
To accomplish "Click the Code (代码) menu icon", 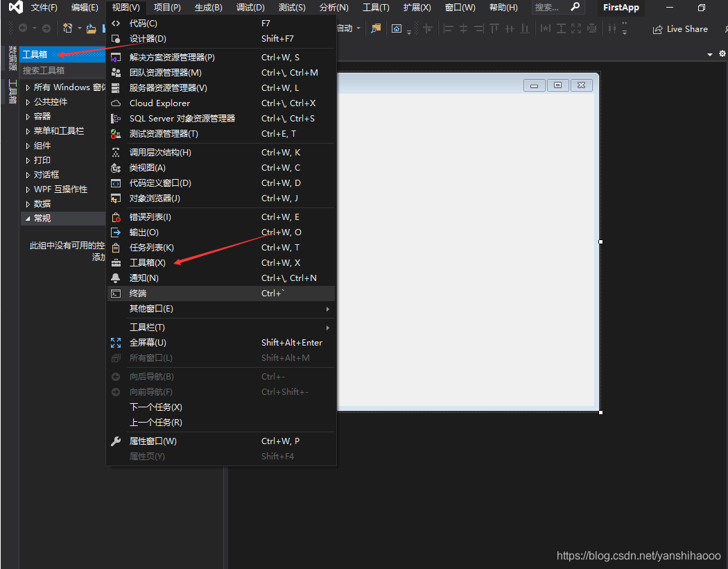I will 116,23.
